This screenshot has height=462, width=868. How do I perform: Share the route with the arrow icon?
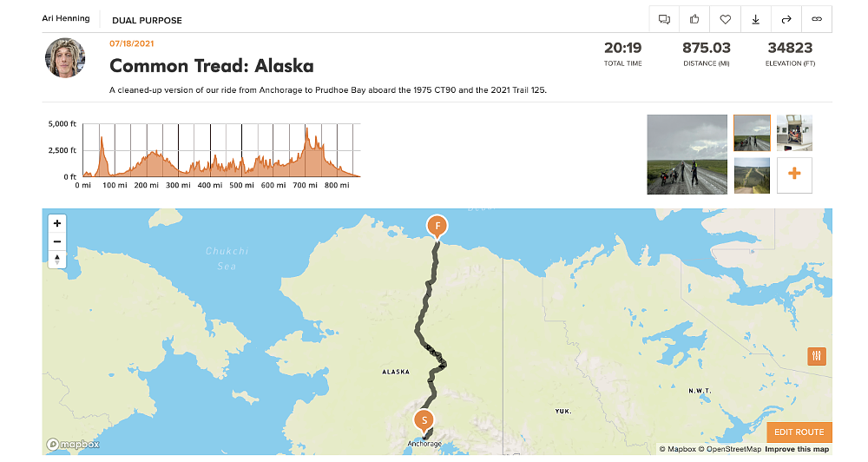pyautogui.click(x=786, y=19)
